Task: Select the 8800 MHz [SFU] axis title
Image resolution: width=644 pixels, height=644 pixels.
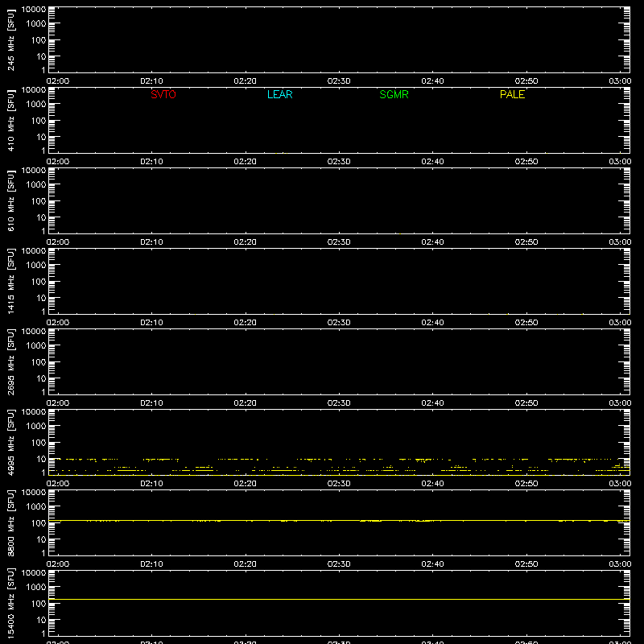Action: (10, 522)
